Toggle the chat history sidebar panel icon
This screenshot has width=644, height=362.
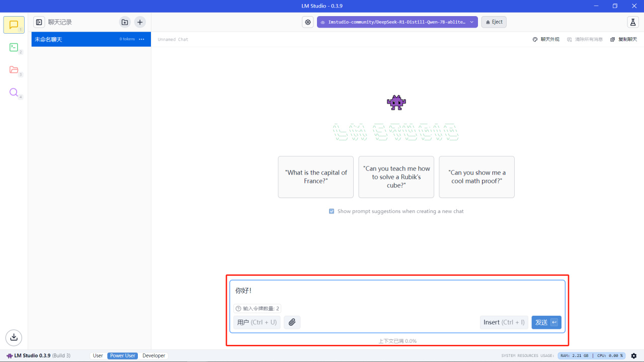tap(39, 22)
